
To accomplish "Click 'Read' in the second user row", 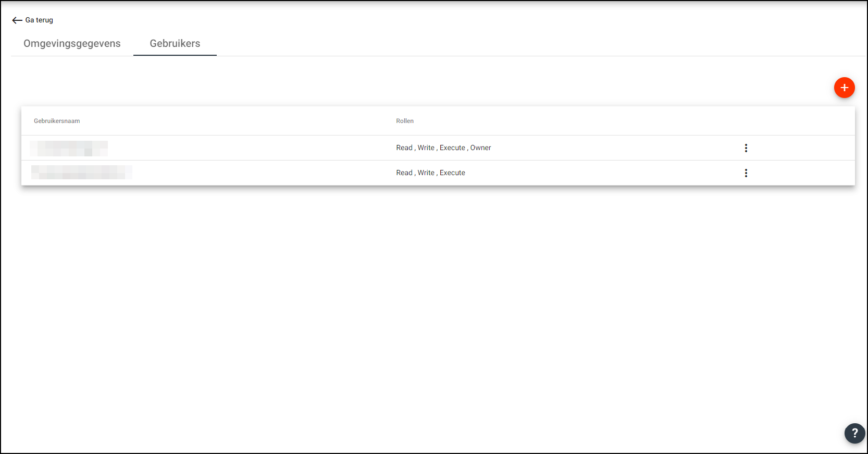I will pyautogui.click(x=404, y=173).
